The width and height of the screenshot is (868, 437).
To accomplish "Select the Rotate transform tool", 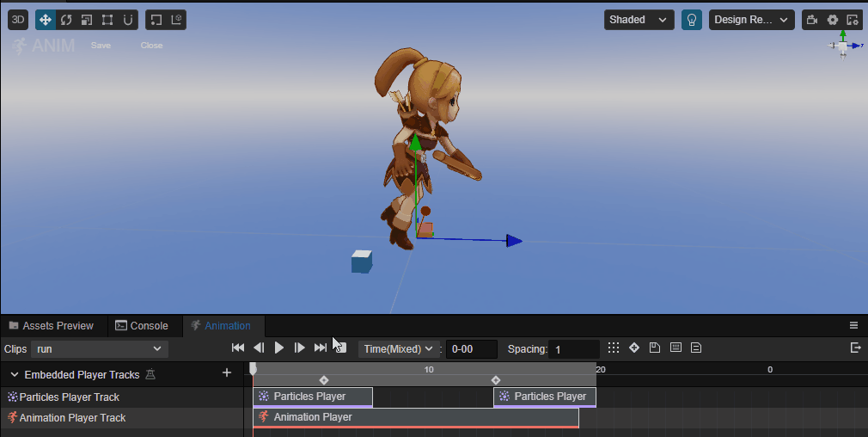I will click(x=66, y=20).
